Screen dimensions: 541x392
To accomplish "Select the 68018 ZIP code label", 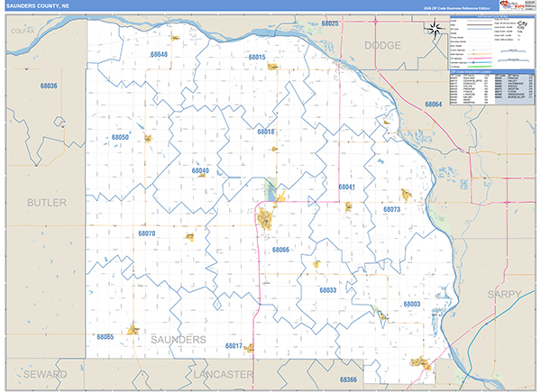I will (x=266, y=132).
